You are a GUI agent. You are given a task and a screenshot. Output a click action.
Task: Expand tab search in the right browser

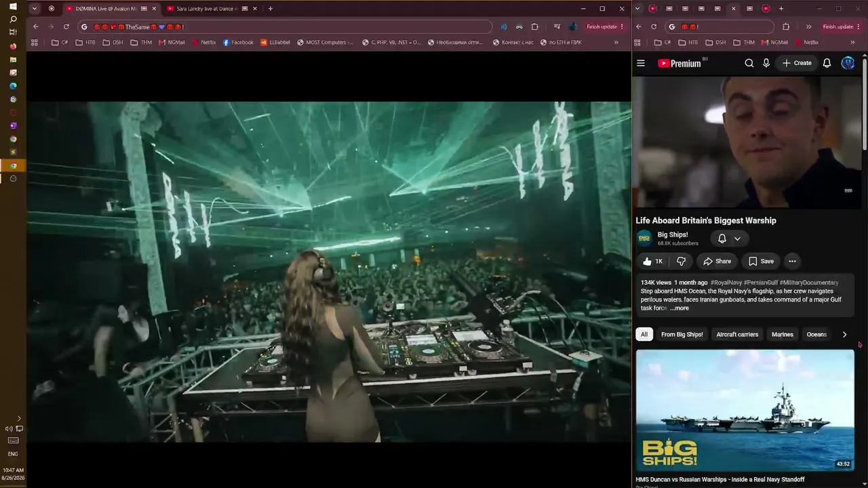637,9
